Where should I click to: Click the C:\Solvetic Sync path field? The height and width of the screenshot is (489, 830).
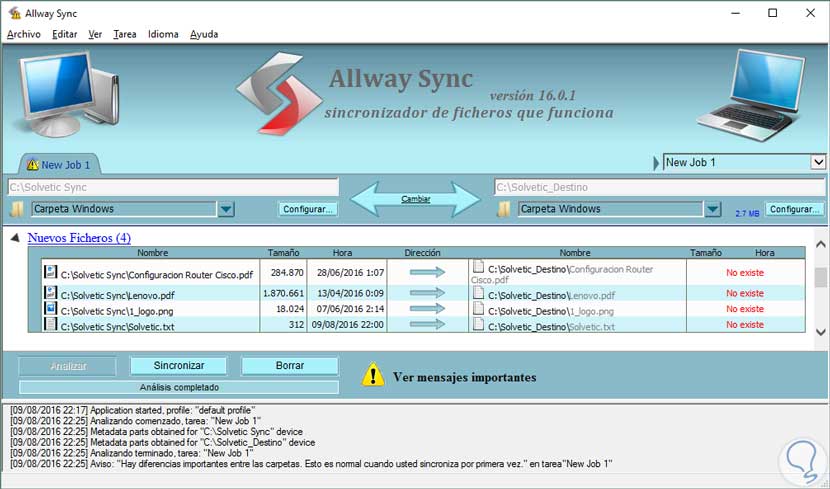click(173, 187)
